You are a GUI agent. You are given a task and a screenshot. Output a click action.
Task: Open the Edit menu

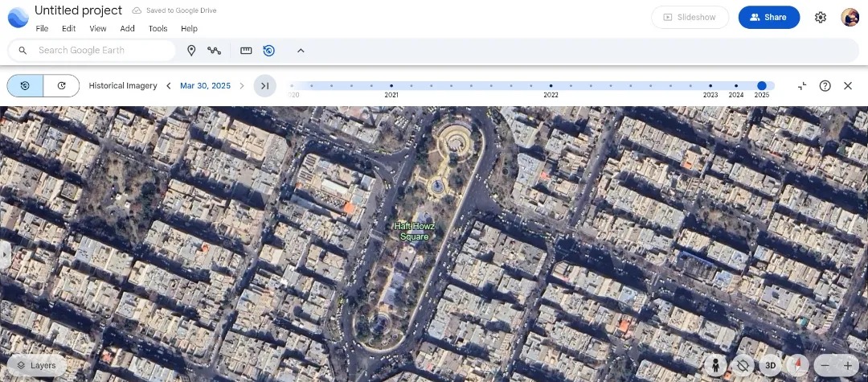68,29
